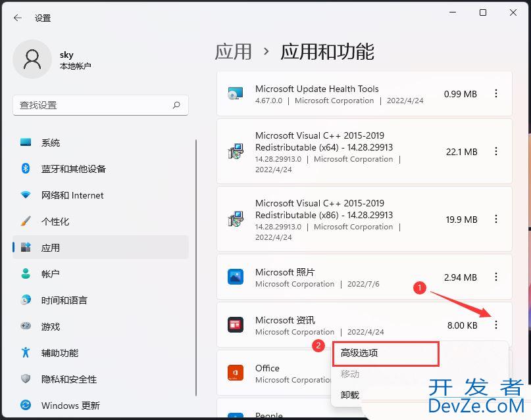
Task: Click the search magnifier icon
Action: coord(176,105)
